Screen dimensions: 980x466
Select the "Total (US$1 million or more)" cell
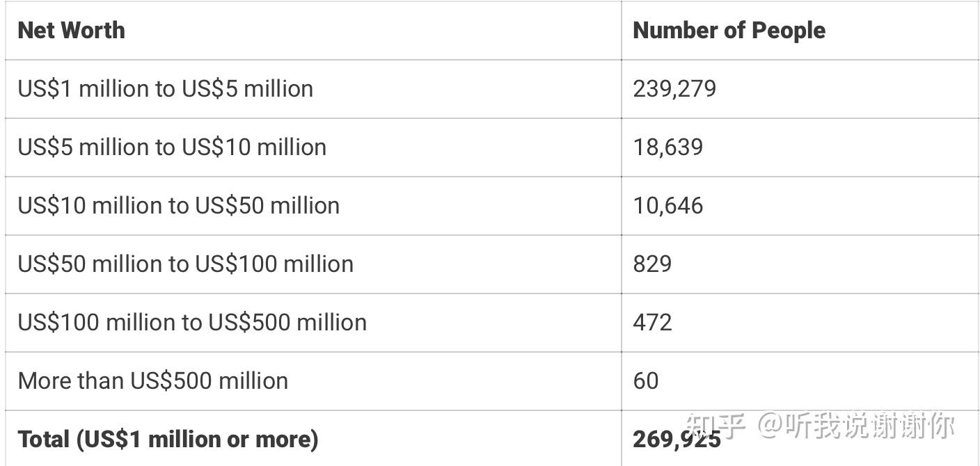pos(168,440)
